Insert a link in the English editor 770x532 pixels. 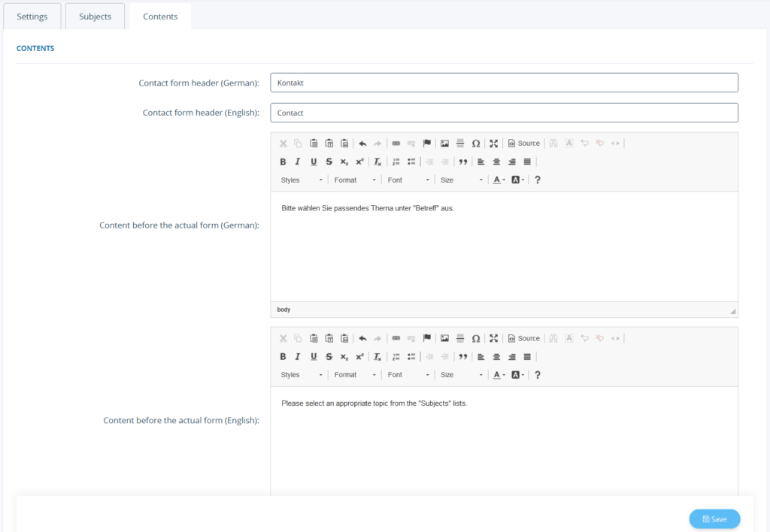point(396,338)
